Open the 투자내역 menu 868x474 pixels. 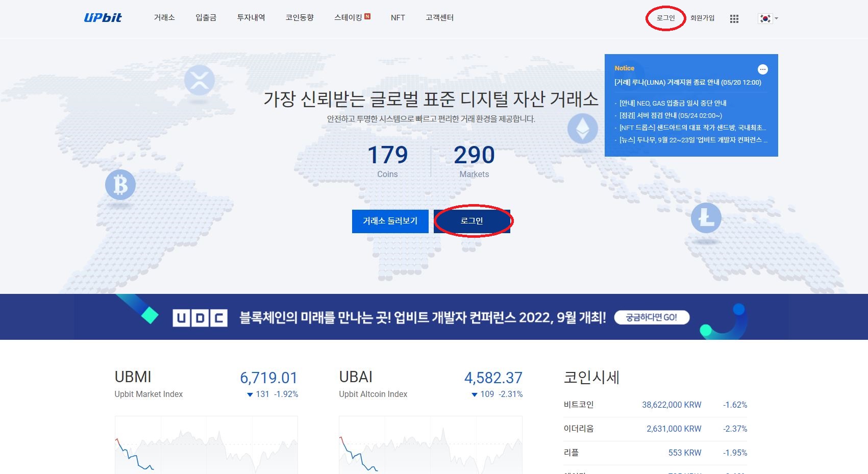(x=251, y=18)
